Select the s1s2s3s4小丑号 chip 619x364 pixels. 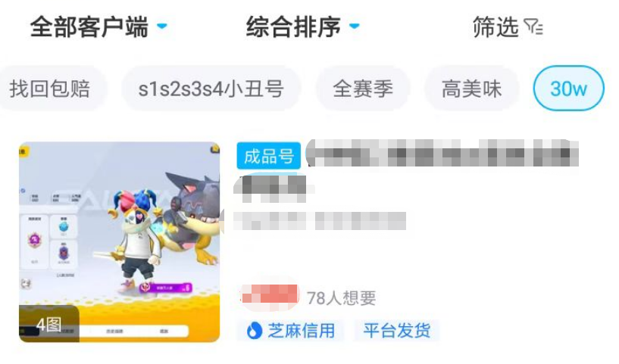[x=211, y=89]
